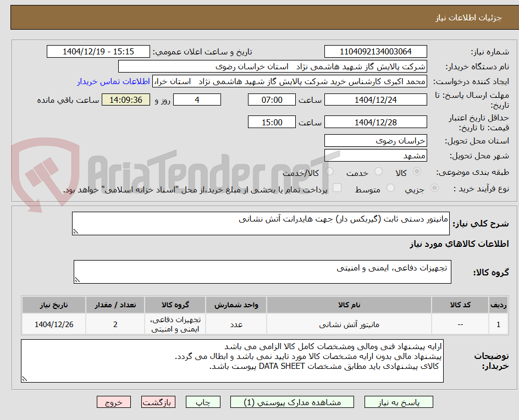This screenshot has width=519, height=420.
Task: Click the 'گروه کالا' column header
Action: (x=175, y=305)
